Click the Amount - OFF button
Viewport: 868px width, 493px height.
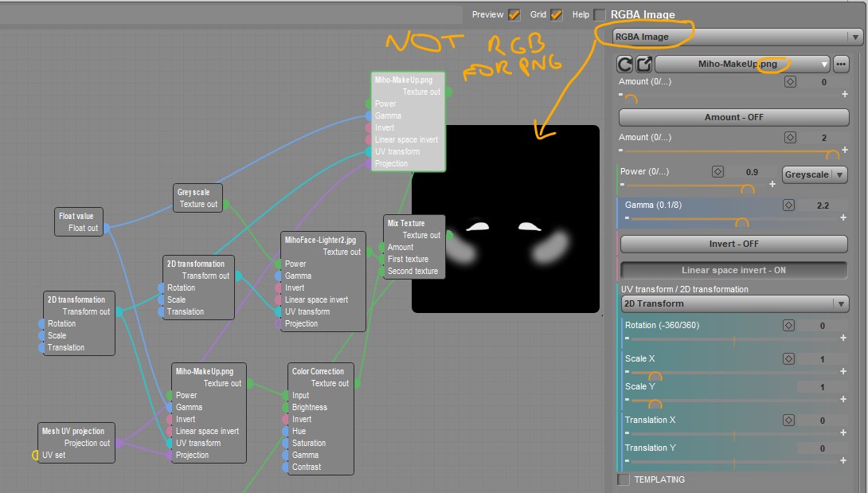733,117
